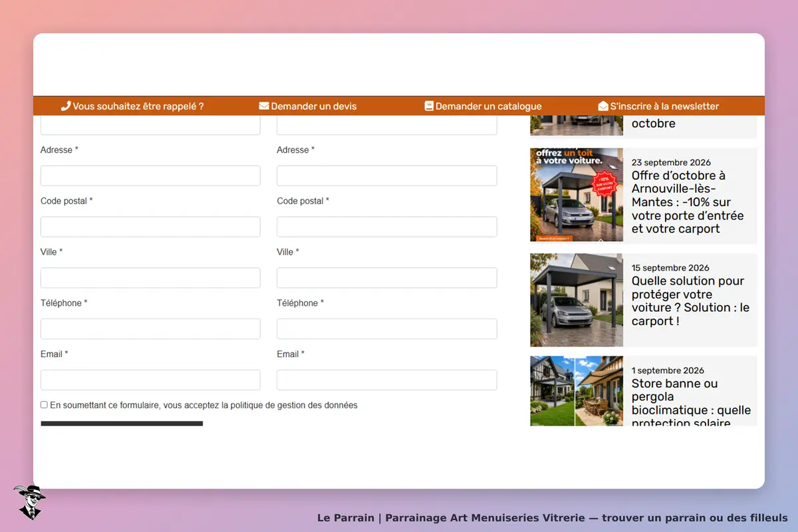
Task: Open article 'Store banne ou pergola bioclimatique'
Action: tap(691, 402)
